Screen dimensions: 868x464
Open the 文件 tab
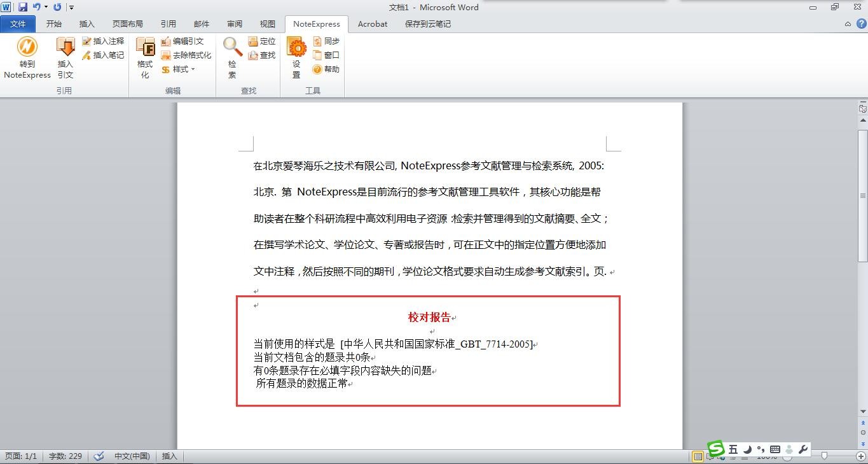point(18,24)
